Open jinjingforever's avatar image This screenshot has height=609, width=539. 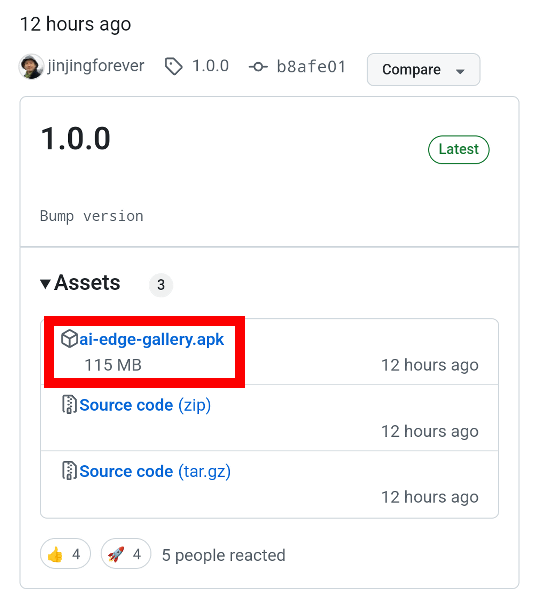[x=31, y=66]
